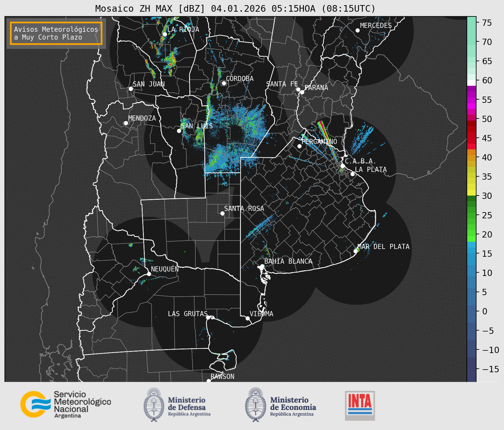
Task: Select the Bahía Blanca city marker
Action: [x=262, y=266]
